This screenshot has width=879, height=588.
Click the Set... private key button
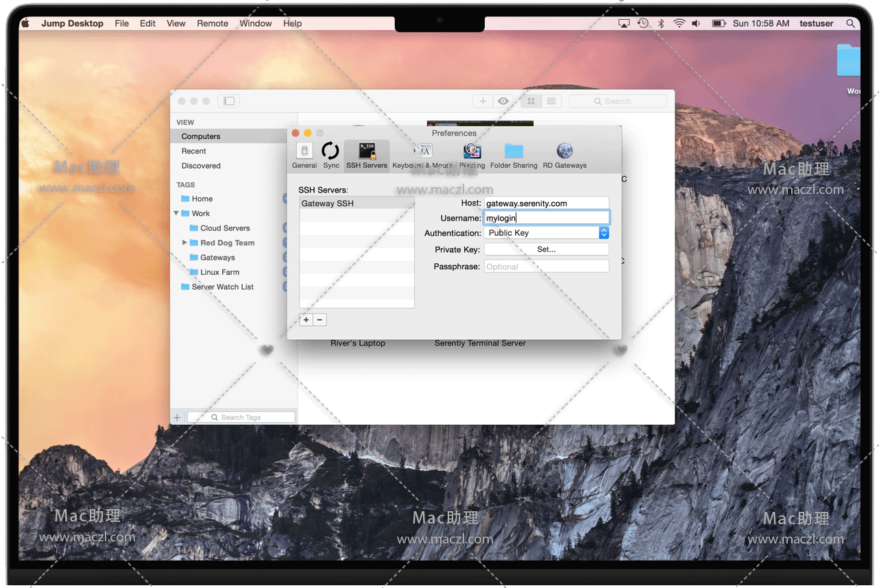coord(546,249)
